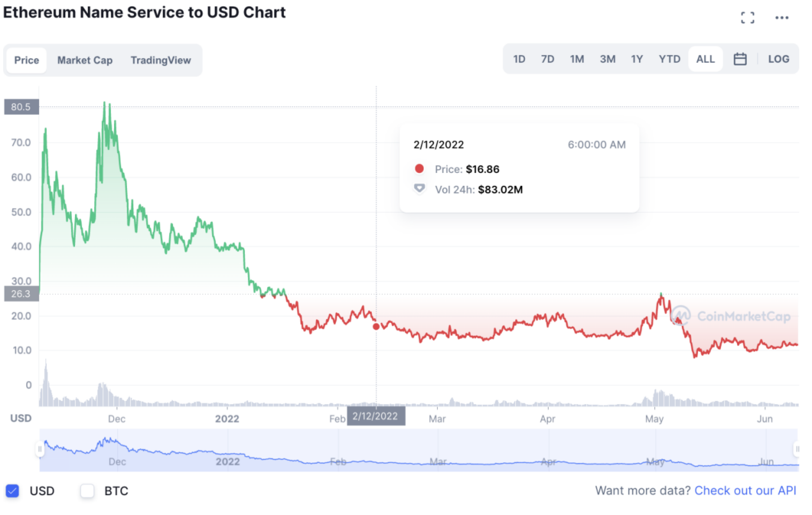Select the 3M time range
The height and width of the screenshot is (515, 812).
(608, 59)
